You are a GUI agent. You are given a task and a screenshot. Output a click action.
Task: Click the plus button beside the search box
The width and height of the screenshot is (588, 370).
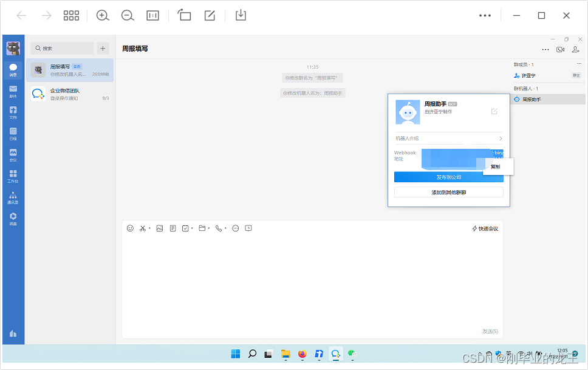[x=103, y=48]
